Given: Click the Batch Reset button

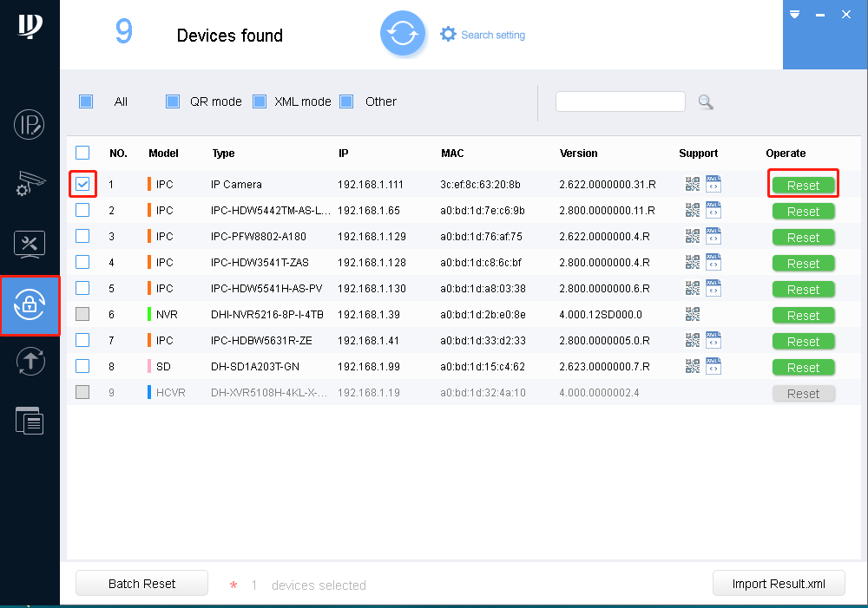Looking at the screenshot, I should click(141, 584).
